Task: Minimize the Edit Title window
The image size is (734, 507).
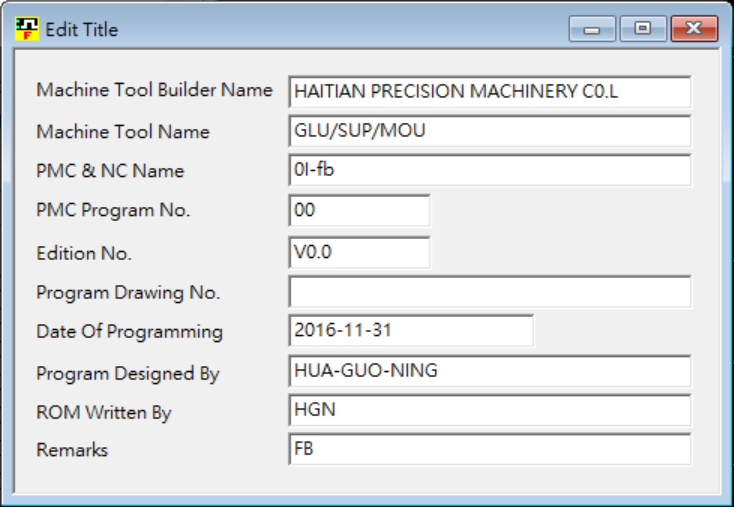Action: (592, 30)
